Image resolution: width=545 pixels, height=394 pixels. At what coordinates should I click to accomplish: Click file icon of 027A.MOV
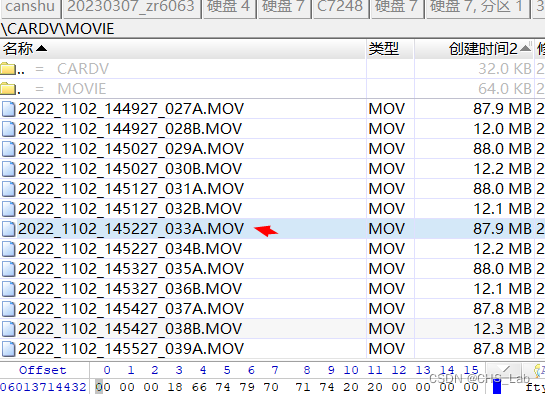click(8, 109)
